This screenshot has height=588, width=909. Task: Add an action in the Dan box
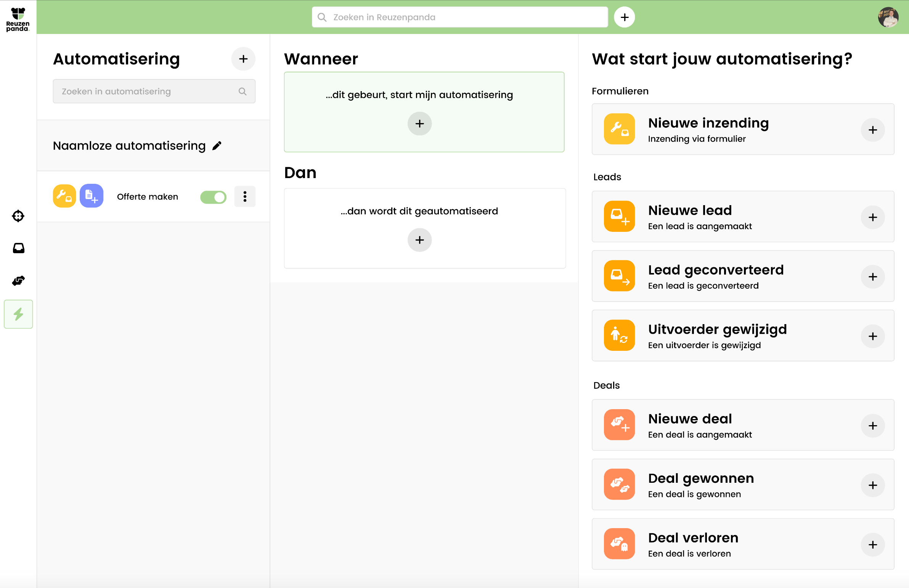coord(419,240)
